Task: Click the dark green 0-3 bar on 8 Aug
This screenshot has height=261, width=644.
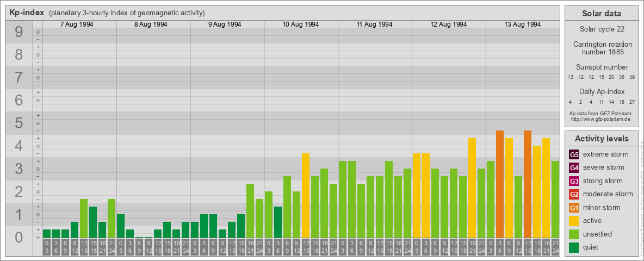Action: tap(121, 226)
